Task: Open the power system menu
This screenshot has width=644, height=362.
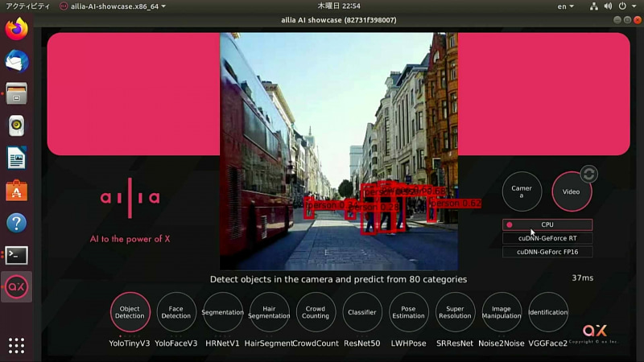Action: [x=626, y=6]
